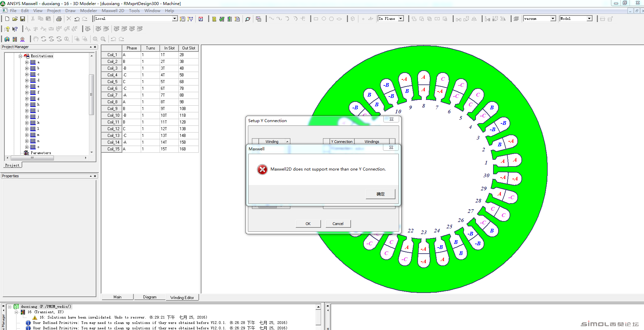Select the Winding Editor tab

[x=182, y=297]
